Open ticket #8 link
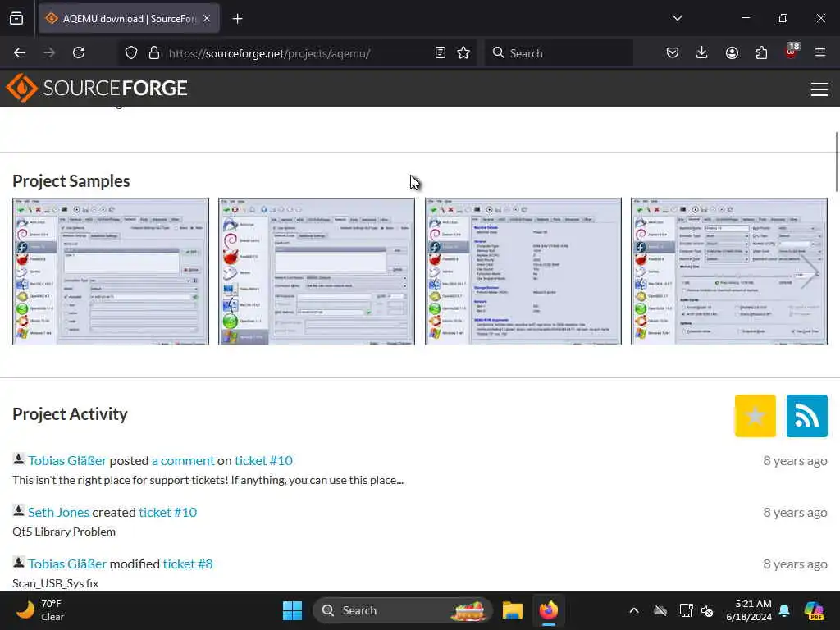Image resolution: width=840 pixels, height=630 pixels. point(188,564)
